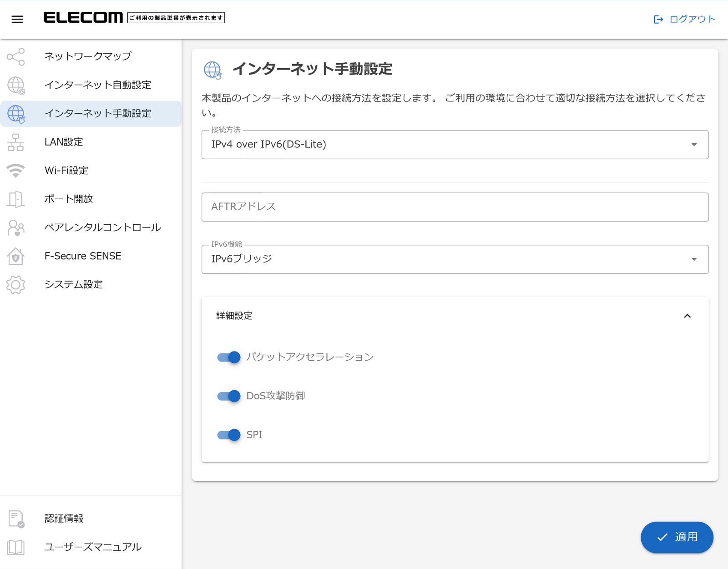Click the F-Secure SENSE house shield icon
Viewport: 728px width, 569px height.
pyautogui.click(x=16, y=256)
